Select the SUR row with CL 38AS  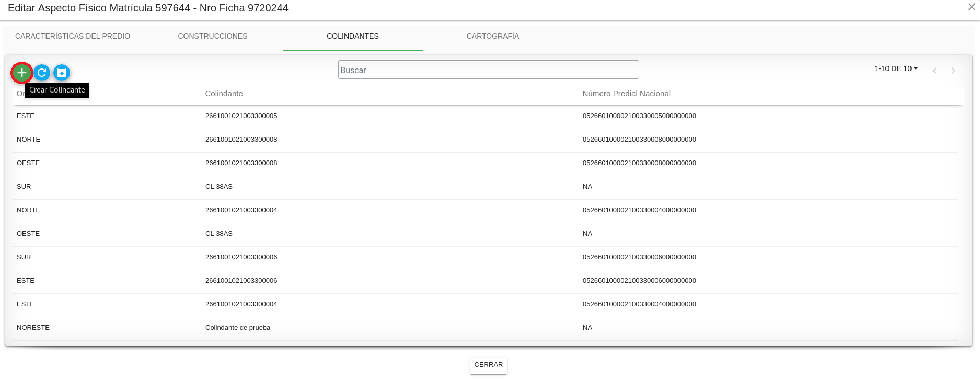(x=485, y=187)
